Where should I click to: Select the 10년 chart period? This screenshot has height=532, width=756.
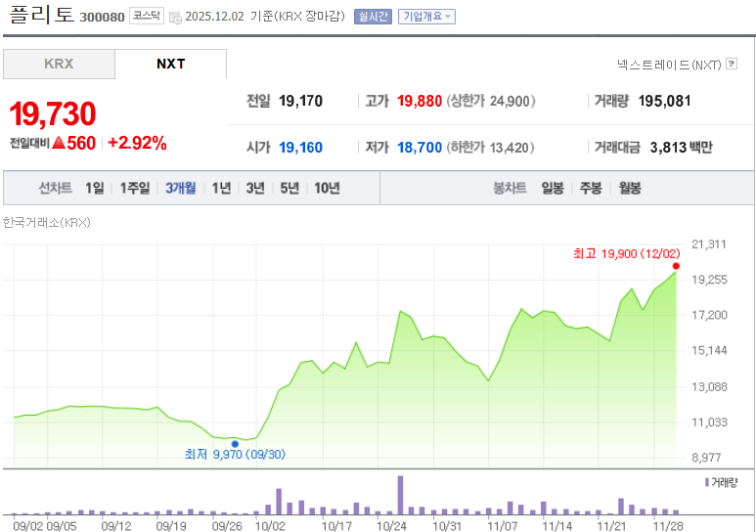pyautogui.click(x=327, y=188)
